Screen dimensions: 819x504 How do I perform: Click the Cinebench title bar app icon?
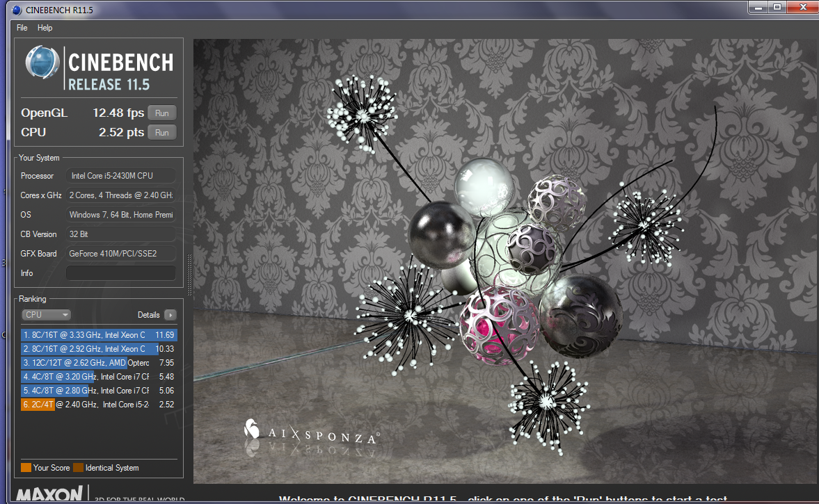(17, 10)
